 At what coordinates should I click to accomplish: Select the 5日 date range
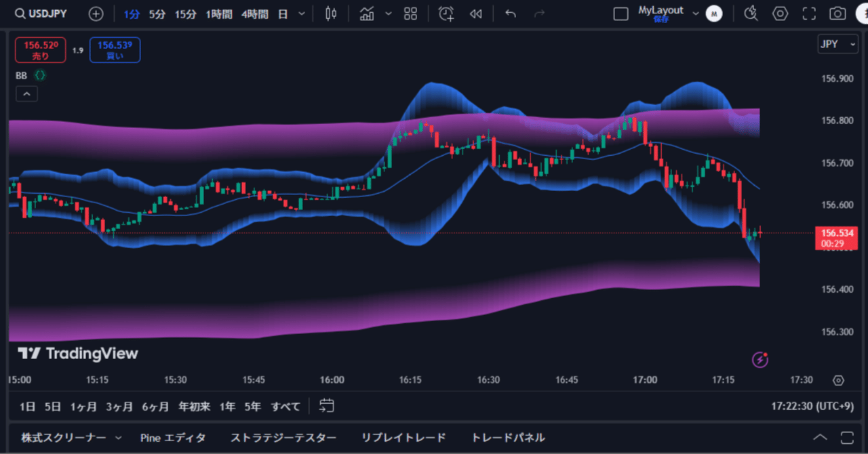coord(53,407)
